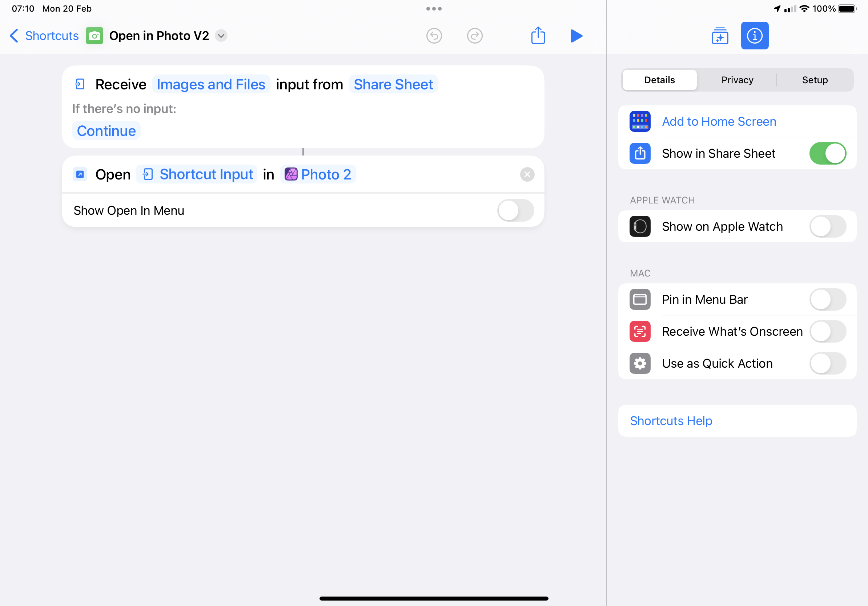Screen dimensions: 868x606
Task: Change the Continue no-input behavior
Action: [x=106, y=131]
